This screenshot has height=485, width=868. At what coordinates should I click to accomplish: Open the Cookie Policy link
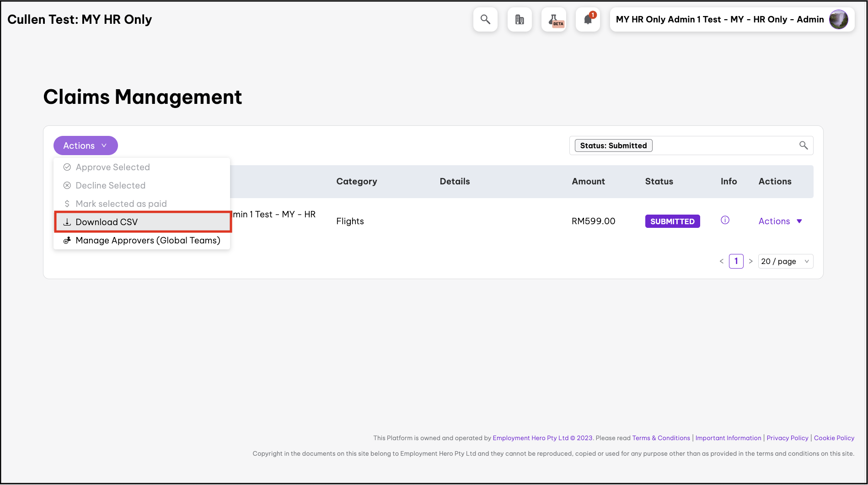point(834,438)
